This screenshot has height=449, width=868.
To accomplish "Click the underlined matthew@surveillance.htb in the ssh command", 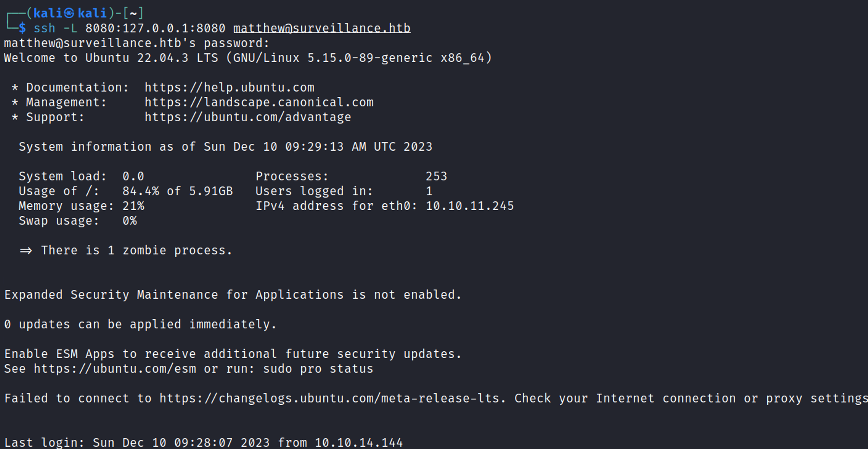I will coord(322,28).
